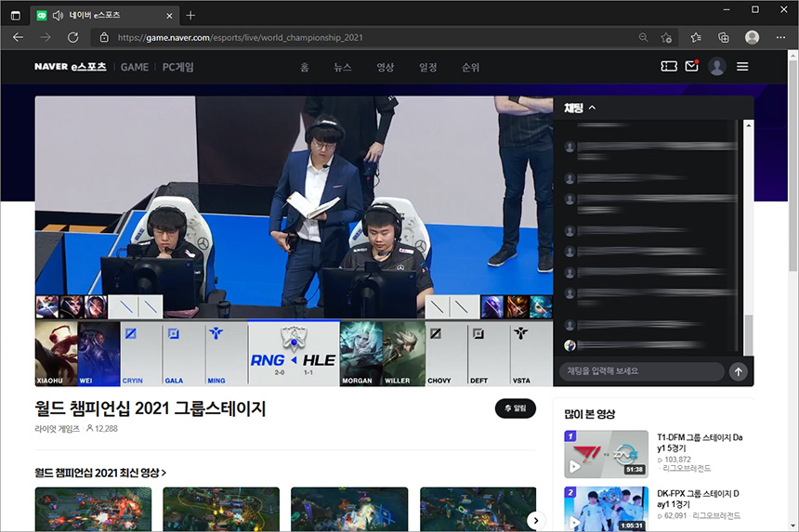Viewport: 799px width, 532px height.
Task: Add this page to favorites
Action: 666,37
